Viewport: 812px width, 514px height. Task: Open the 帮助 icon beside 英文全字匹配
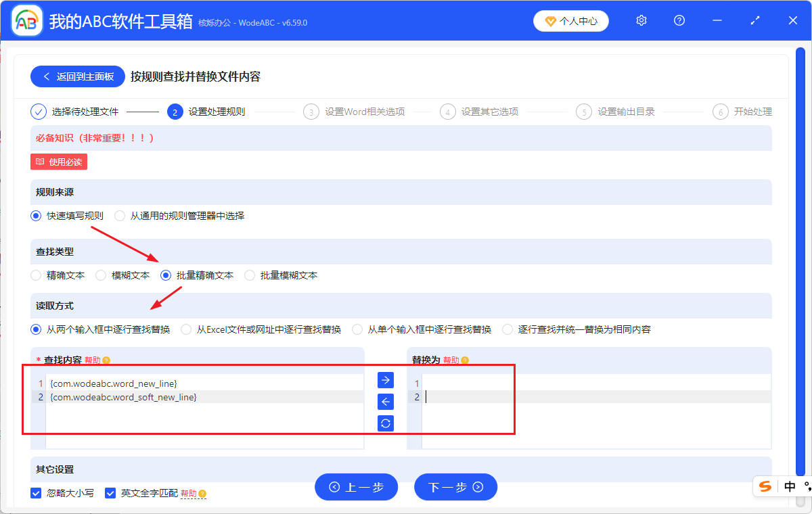coord(203,493)
